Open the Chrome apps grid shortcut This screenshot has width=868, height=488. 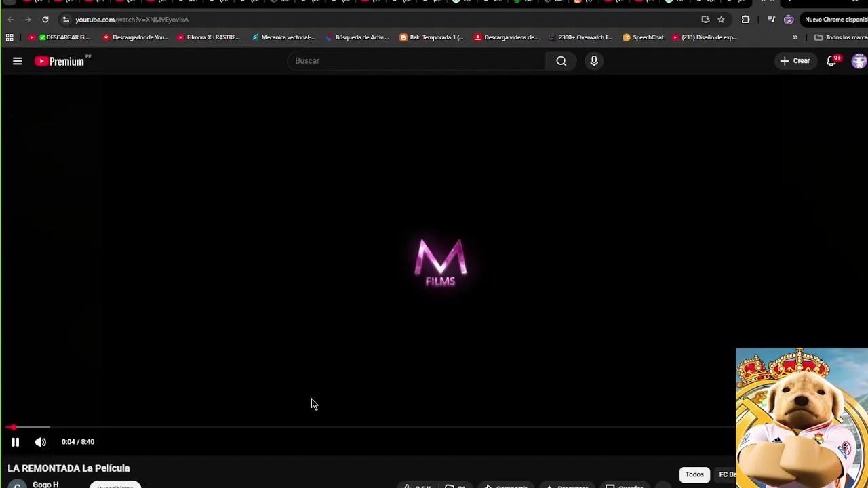tap(9, 37)
